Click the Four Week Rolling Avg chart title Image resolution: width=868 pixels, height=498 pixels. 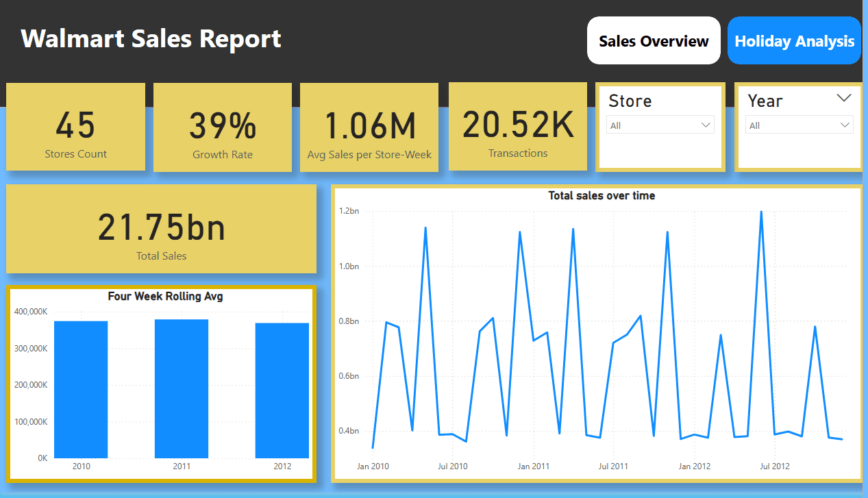click(x=164, y=297)
